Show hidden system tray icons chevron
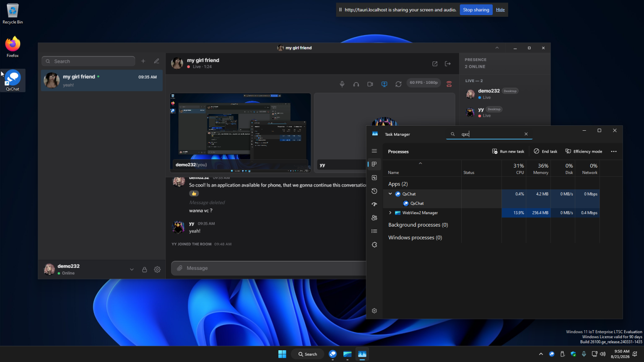The height and width of the screenshot is (362, 644). [x=541, y=354]
